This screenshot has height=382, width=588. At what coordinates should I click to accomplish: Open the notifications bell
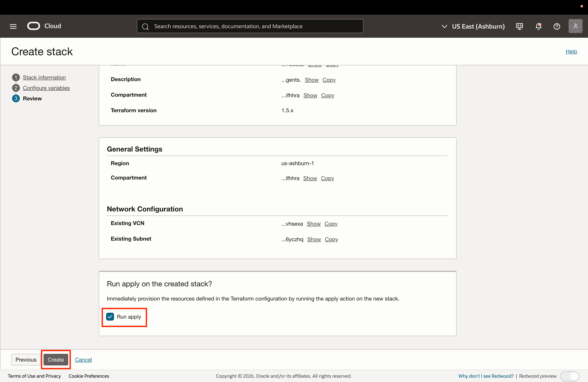point(538,26)
